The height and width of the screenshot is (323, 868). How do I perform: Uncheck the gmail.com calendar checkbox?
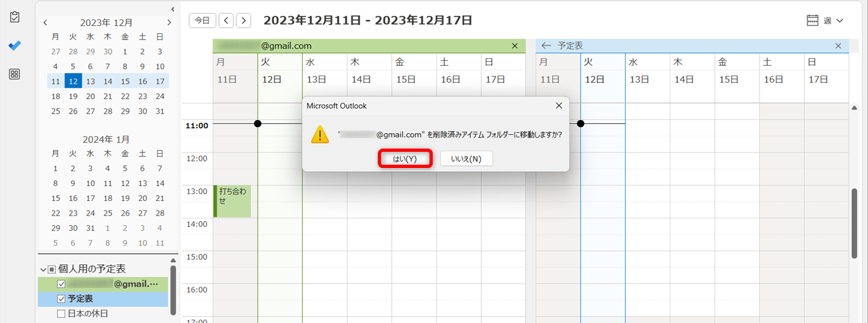(61, 284)
